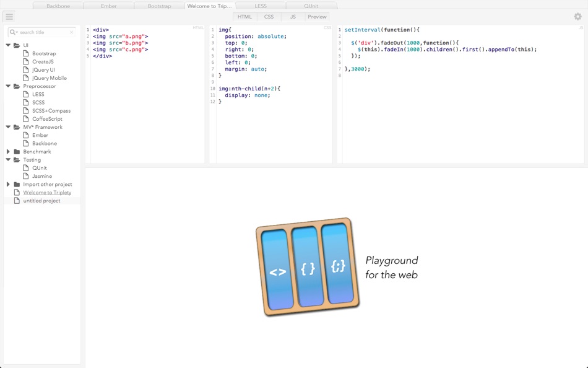Switch to the LESS tab
Image resolution: width=588 pixels, height=368 pixels.
click(260, 6)
